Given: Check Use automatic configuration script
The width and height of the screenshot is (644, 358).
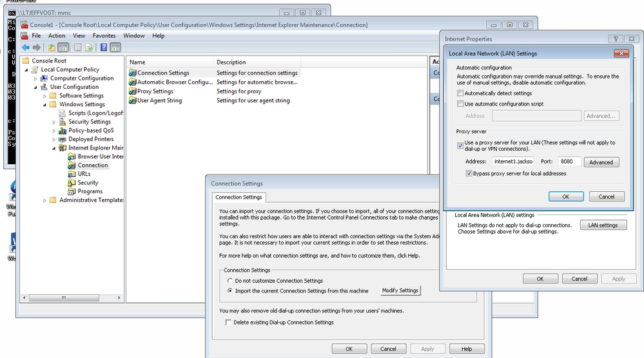Looking at the screenshot, I should coord(460,104).
